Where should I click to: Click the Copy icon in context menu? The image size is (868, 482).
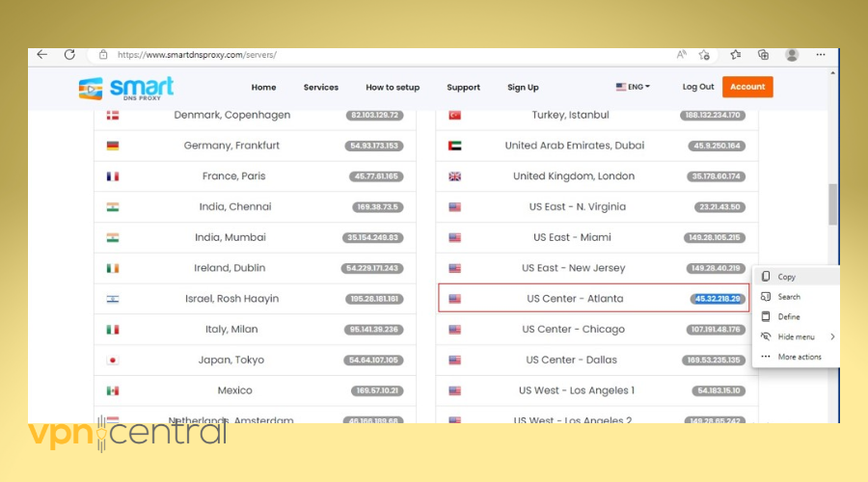click(766, 276)
